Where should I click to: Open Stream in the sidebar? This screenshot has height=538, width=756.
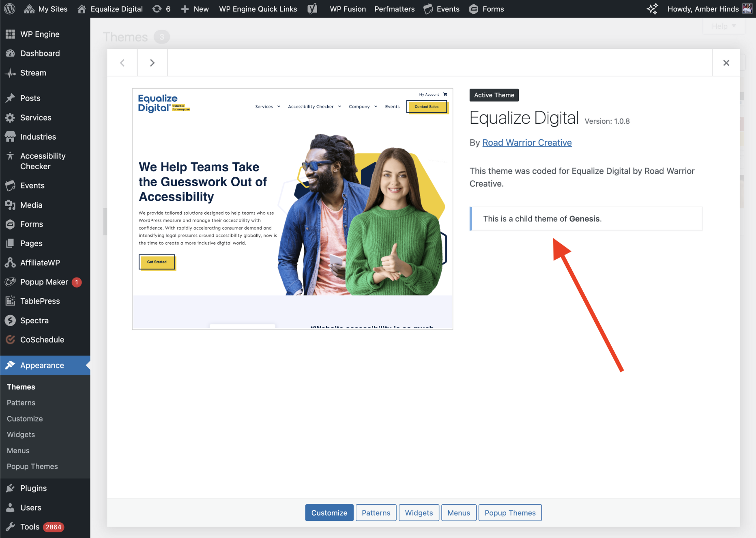(45, 73)
